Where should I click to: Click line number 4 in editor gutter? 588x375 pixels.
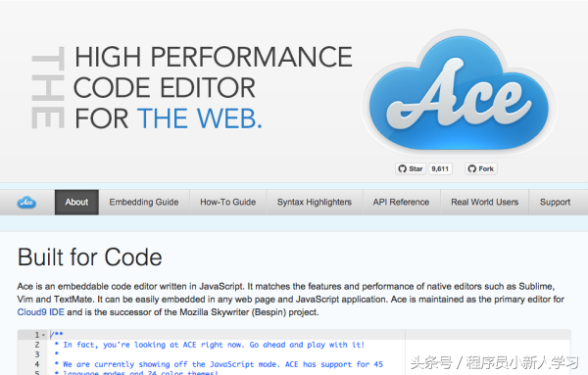click(37, 364)
